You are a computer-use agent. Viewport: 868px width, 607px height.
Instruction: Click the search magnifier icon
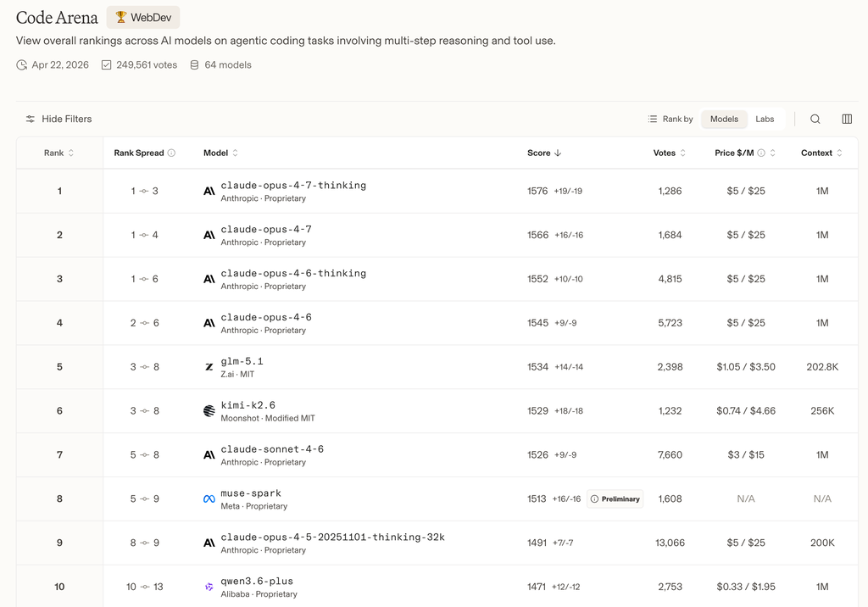pos(815,120)
